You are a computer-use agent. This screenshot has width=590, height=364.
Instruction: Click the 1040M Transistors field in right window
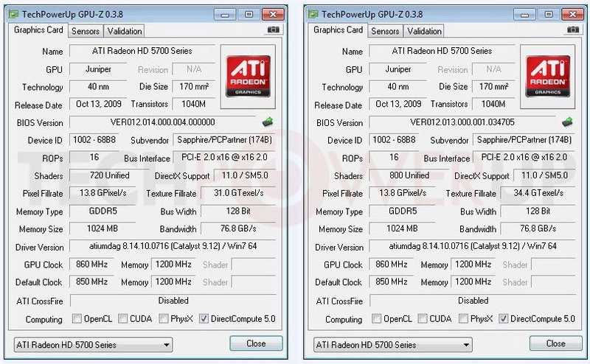(x=493, y=104)
